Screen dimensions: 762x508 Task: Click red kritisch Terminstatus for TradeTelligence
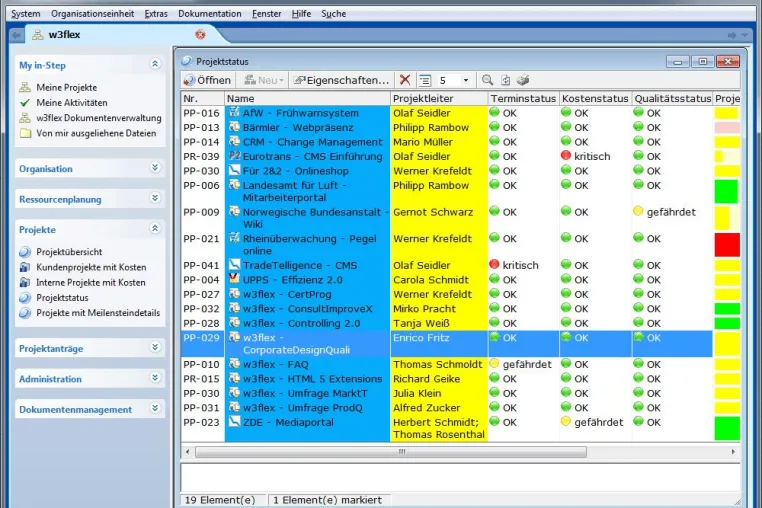(494, 264)
